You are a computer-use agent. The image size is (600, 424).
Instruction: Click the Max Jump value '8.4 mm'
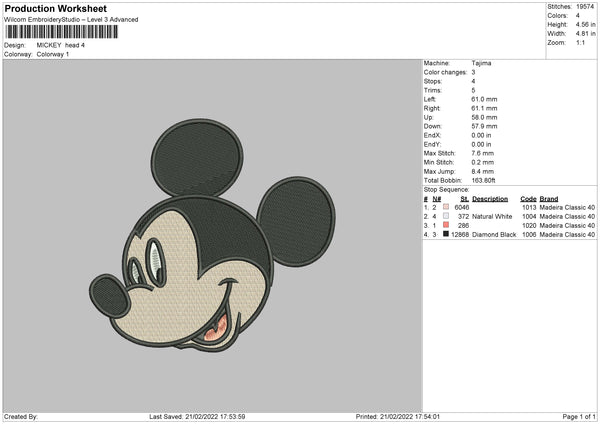(x=483, y=172)
